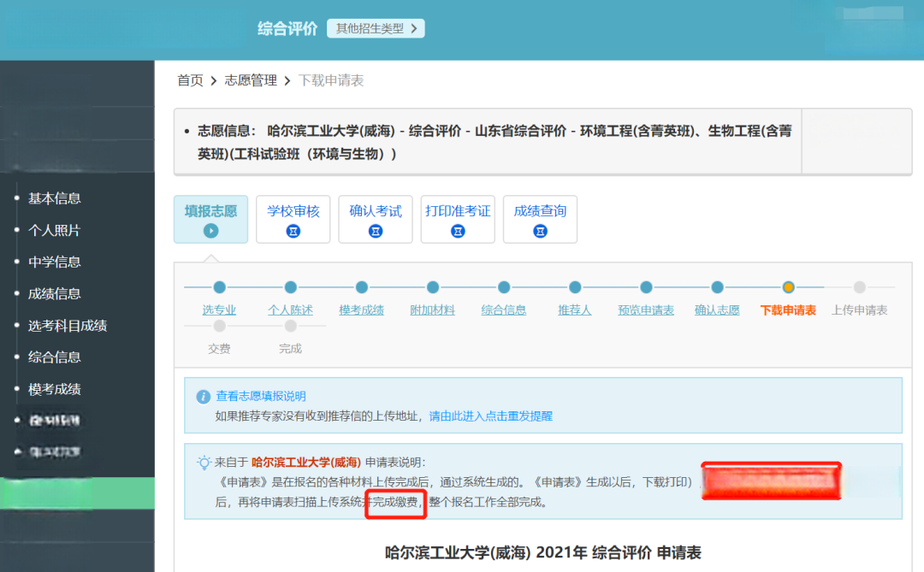Open the 预览申请表 step link
This screenshot has width=924, height=572.
pos(646,310)
